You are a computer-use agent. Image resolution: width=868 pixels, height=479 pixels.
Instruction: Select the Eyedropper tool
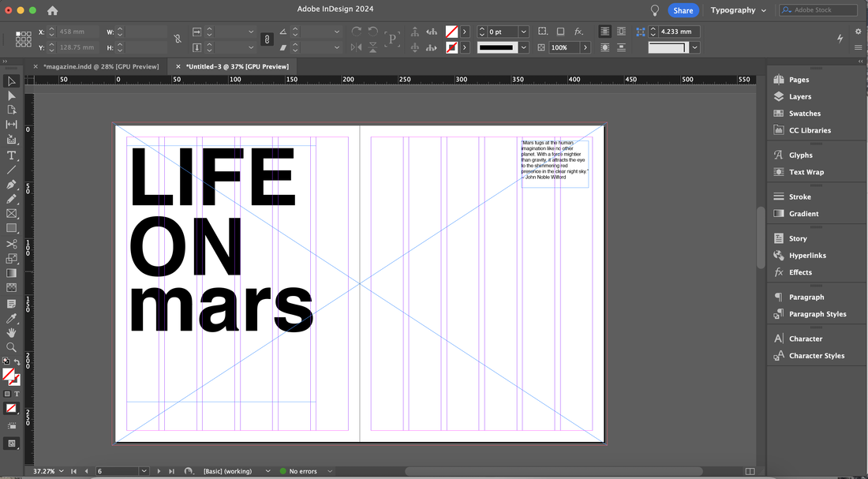tap(11, 318)
